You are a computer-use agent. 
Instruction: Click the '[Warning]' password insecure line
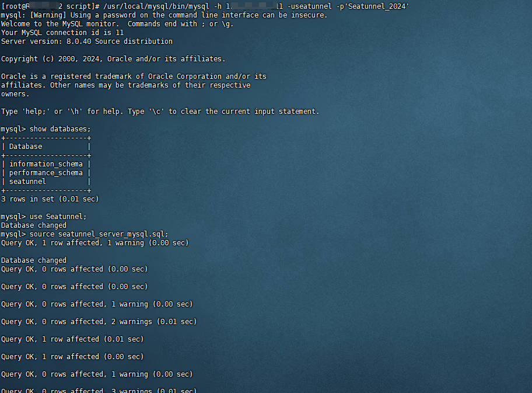click(x=164, y=15)
